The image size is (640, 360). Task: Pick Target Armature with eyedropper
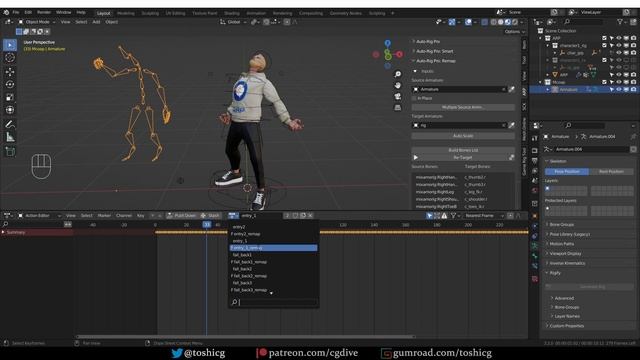(511, 125)
